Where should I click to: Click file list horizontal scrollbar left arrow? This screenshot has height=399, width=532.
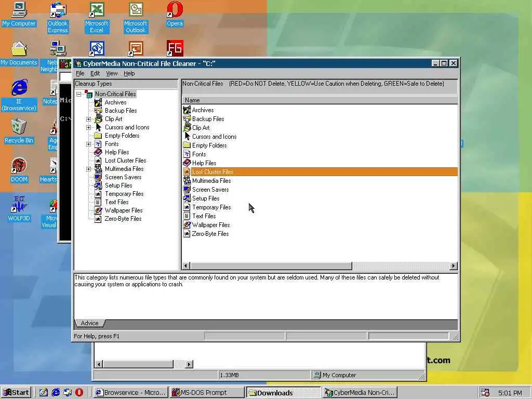click(x=187, y=266)
